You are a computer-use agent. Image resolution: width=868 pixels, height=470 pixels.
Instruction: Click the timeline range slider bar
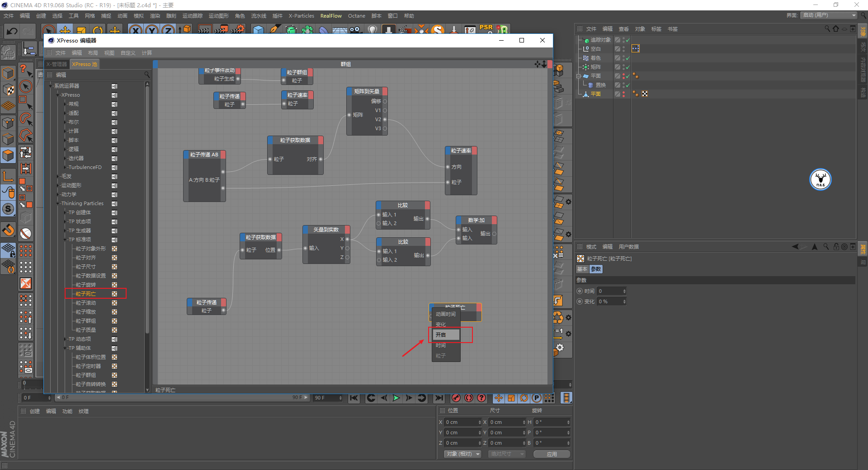tap(182, 398)
